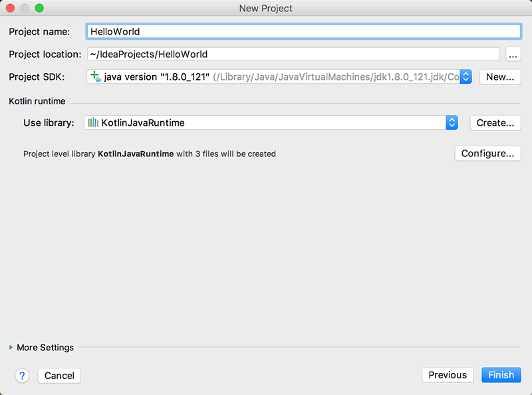
Task: Open the Use library dropdown arrow
Action: click(452, 122)
